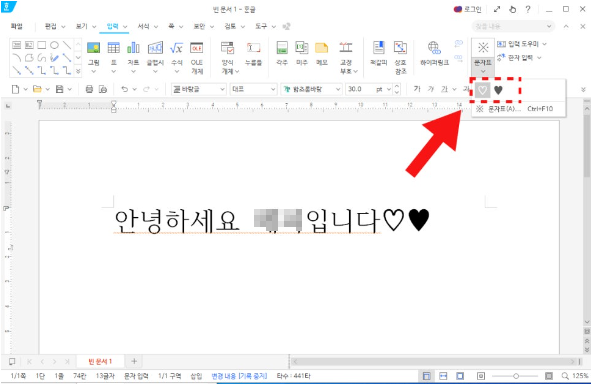Toggle underline 가 formatting
The image size is (593, 384).
pos(444,89)
